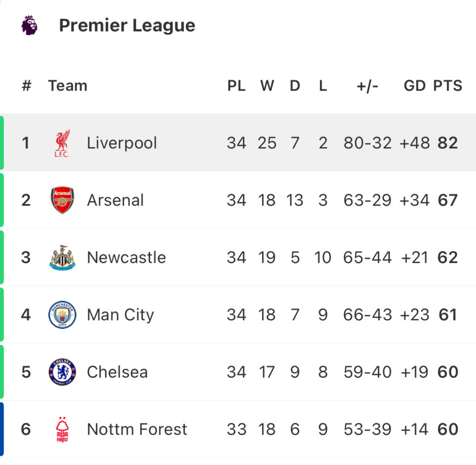Click the Premier League lion logo
Viewport: 476px width, 465px height.
29,25
